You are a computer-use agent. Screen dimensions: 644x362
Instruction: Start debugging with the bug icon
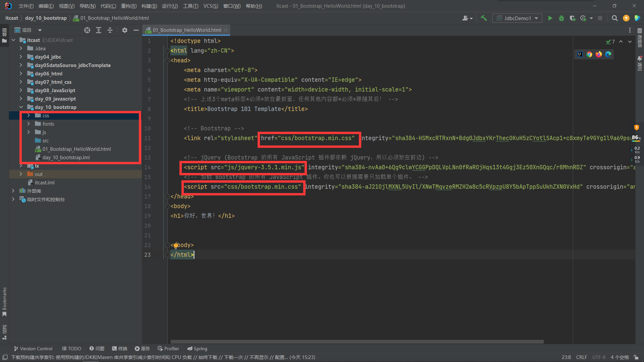(561, 18)
